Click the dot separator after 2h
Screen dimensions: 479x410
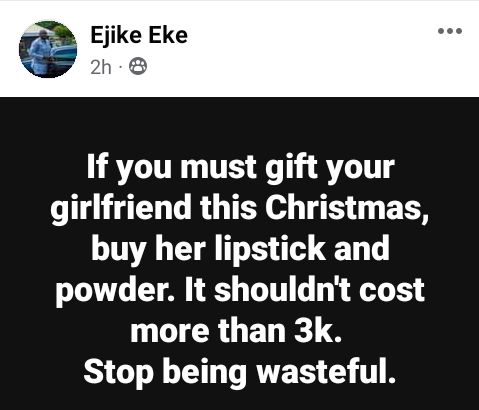coord(120,67)
